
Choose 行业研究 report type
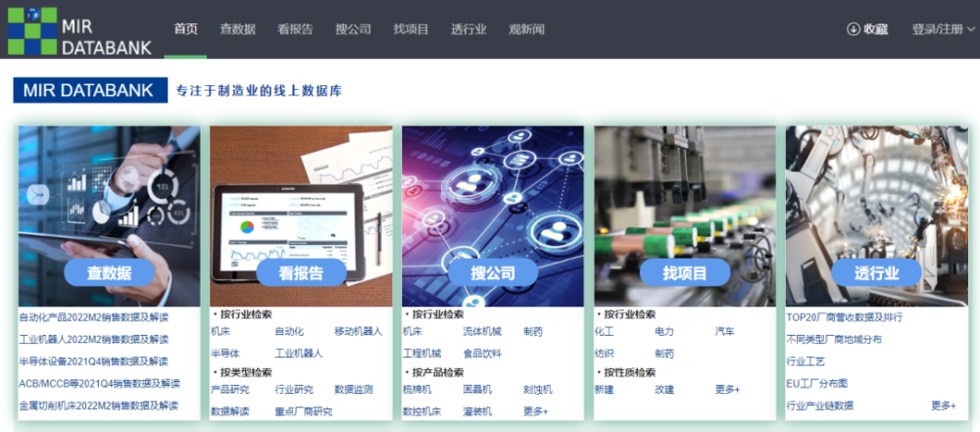coord(294,390)
